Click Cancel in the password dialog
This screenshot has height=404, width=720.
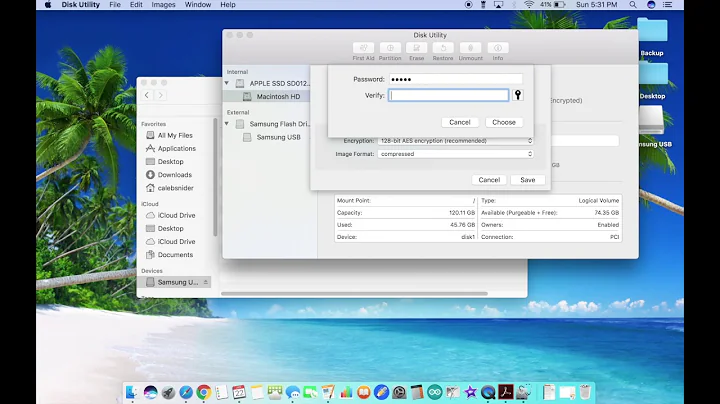(460, 122)
